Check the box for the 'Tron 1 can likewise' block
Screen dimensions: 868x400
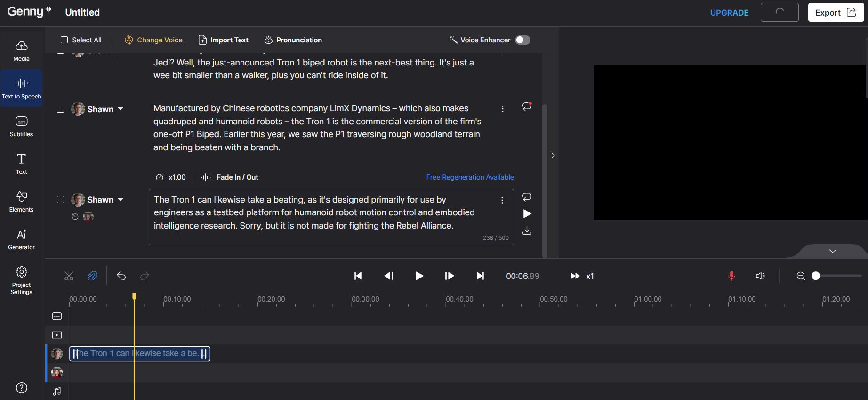[x=60, y=200]
